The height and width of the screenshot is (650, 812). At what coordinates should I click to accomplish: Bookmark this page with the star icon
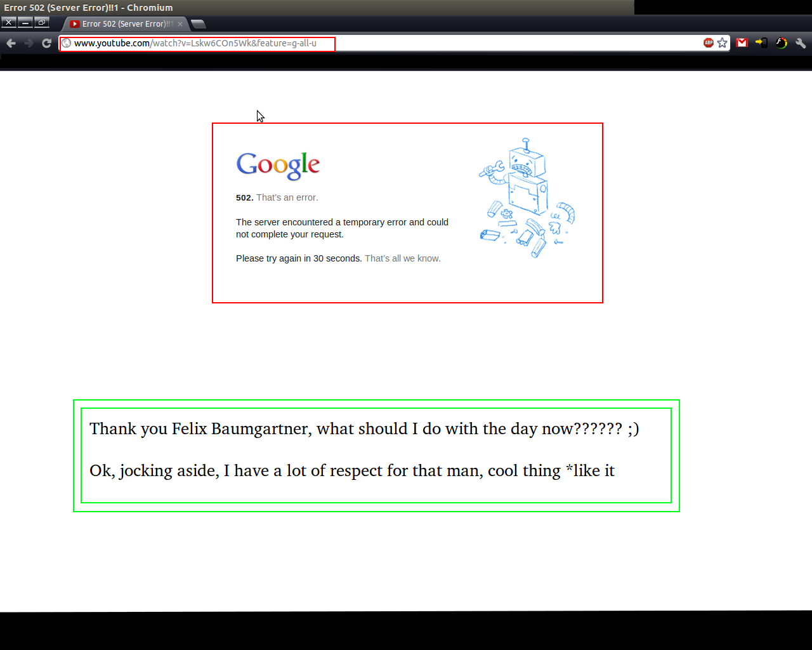(722, 43)
